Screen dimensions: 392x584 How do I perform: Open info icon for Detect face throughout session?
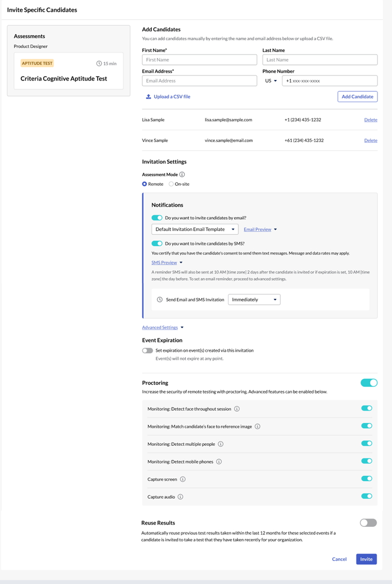click(237, 409)
